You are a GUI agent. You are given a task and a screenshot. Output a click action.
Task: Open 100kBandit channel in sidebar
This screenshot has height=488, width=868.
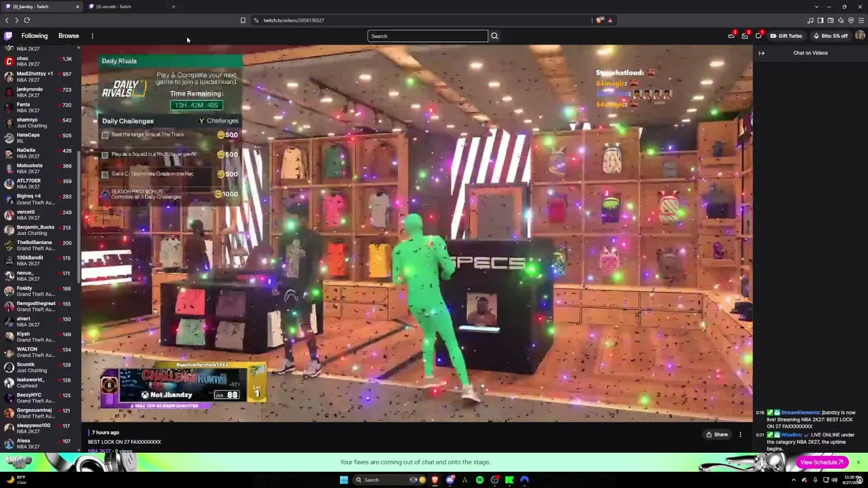pos(39,261)
